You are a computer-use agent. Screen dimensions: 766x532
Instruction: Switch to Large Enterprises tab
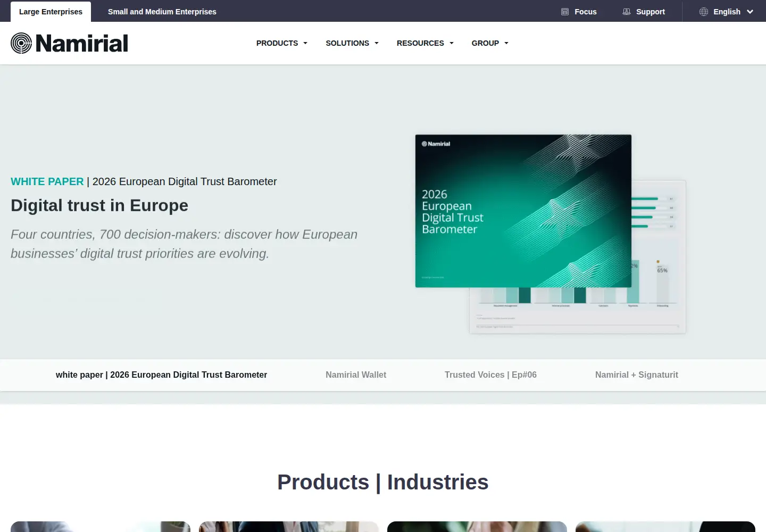51,12
